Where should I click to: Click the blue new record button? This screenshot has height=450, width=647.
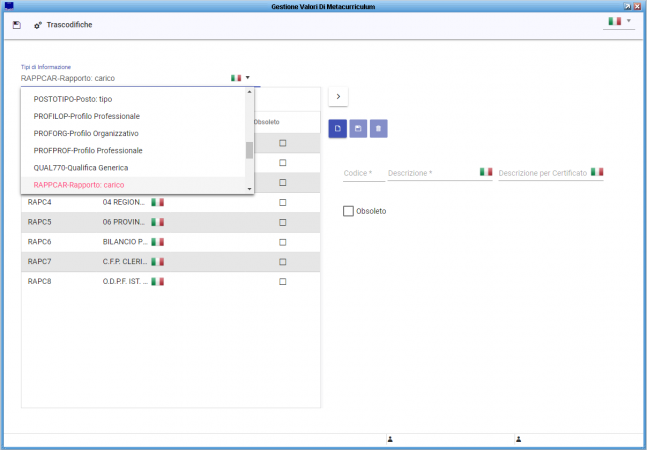(x=338, y=128)
